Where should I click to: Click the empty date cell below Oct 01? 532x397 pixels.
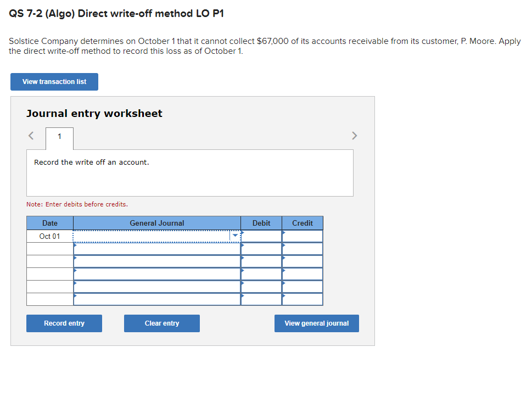pyautogui.click(x=49, y=248)
